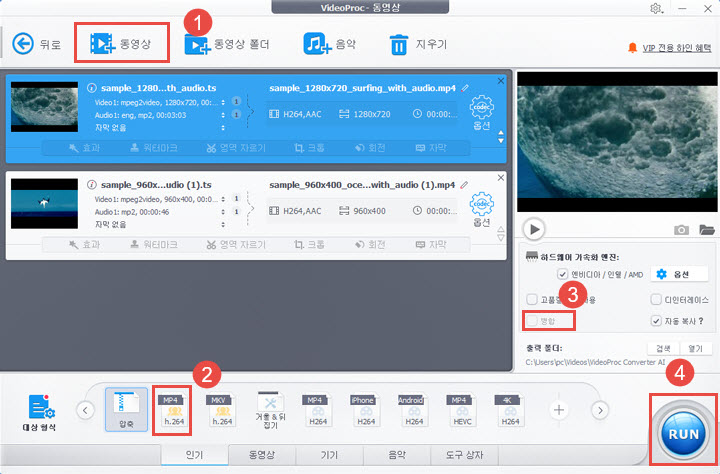
Task: Open codec 옵션 for sample_1280x720 video
Action: [481, 113]
